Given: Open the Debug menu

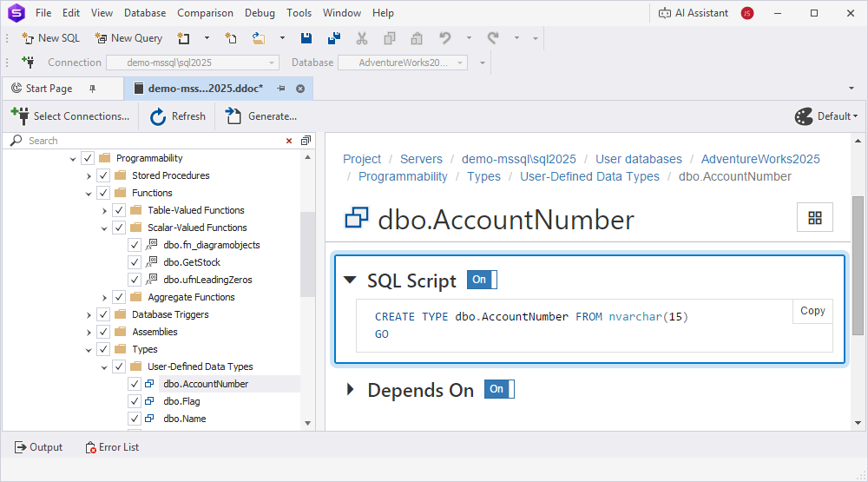Looking at the screenshot, I should pos(260,13).
